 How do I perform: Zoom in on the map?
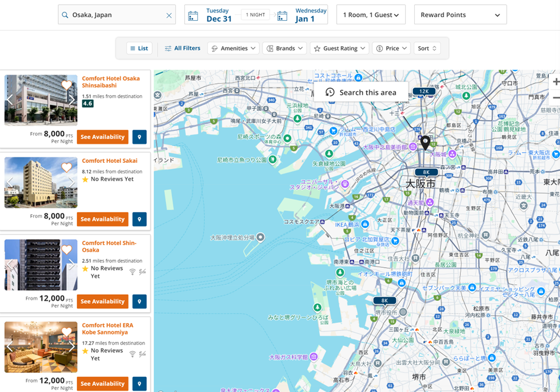(555, 82)
